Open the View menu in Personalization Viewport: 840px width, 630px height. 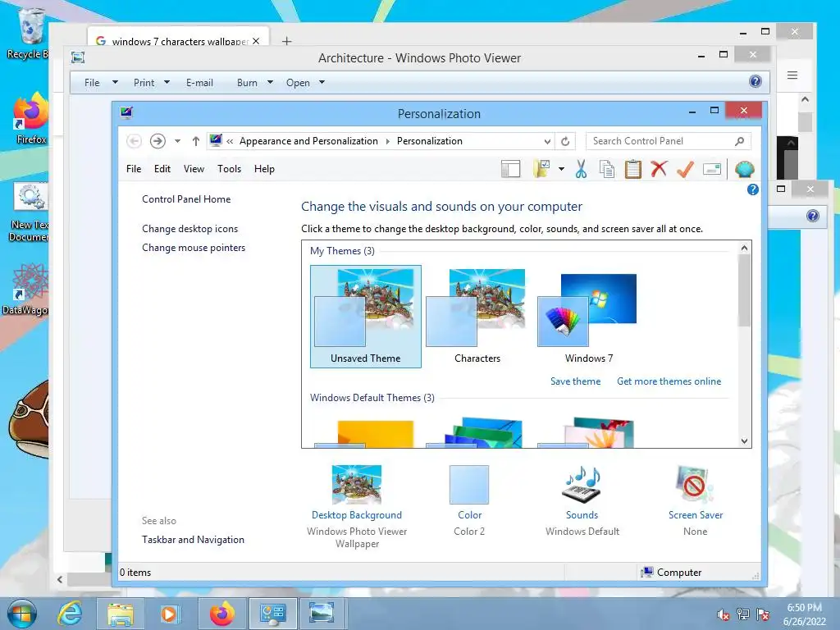click(x=194, y=169)
